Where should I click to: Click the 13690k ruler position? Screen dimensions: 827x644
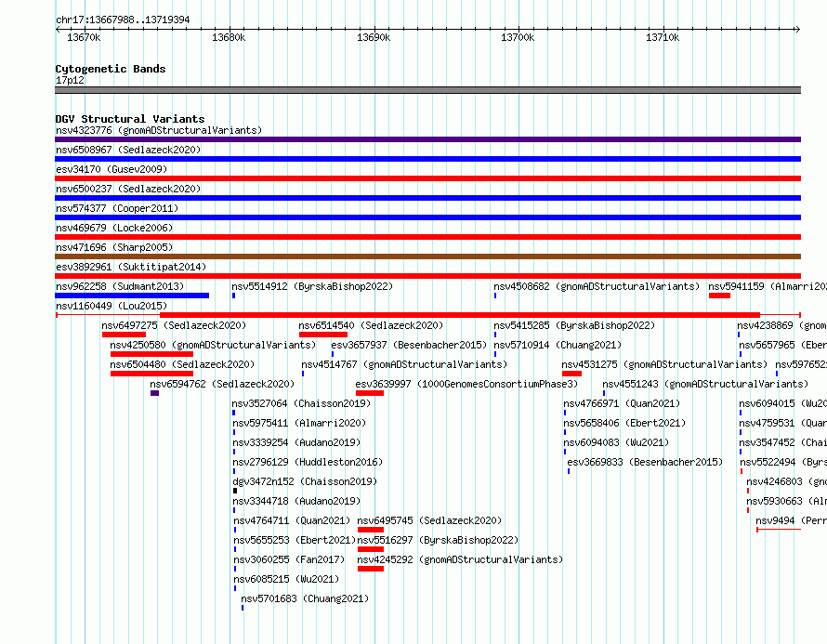coord(374,37)
